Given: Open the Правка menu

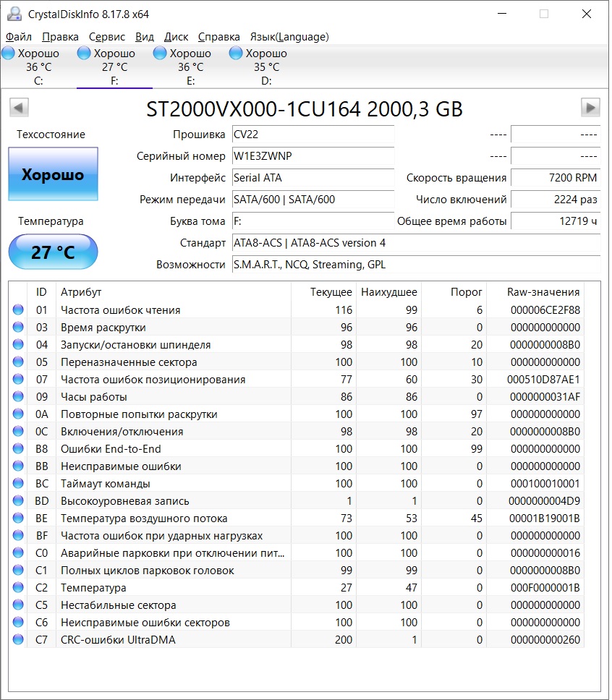Looking at the screenshot, I should coord(60,37).
